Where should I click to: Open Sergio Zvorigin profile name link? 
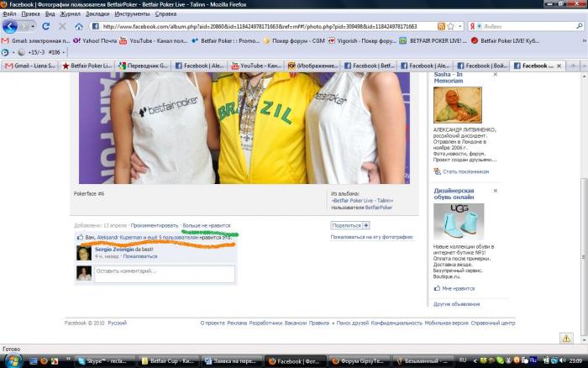(x=114, y=249)
